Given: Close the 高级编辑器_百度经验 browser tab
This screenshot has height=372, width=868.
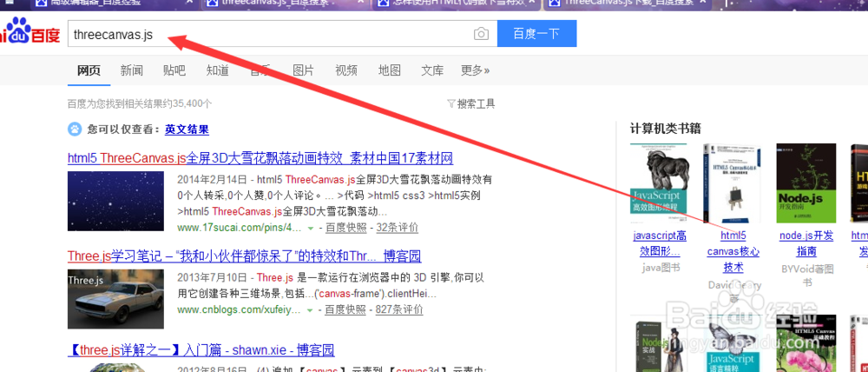Looking at the screenshot, I should click(x=190, y=3).
